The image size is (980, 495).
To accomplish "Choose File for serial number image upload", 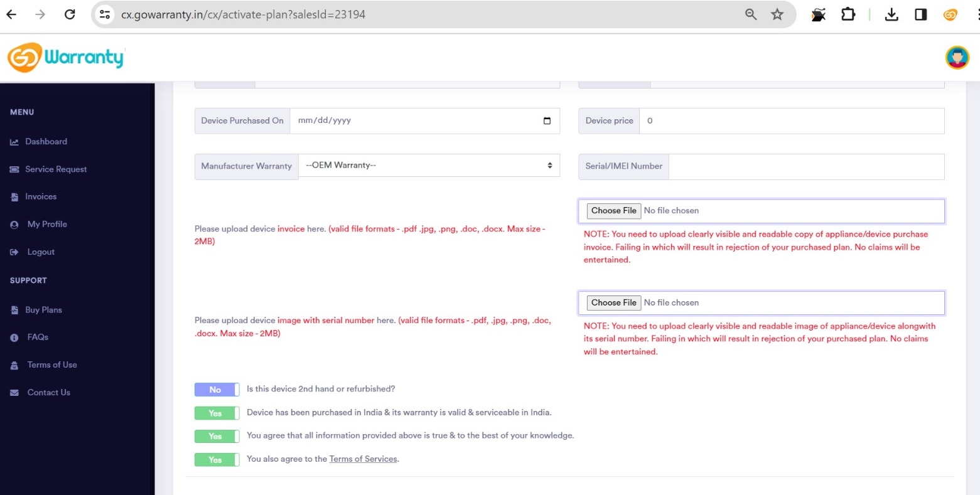I will click(x=613, y=302).
